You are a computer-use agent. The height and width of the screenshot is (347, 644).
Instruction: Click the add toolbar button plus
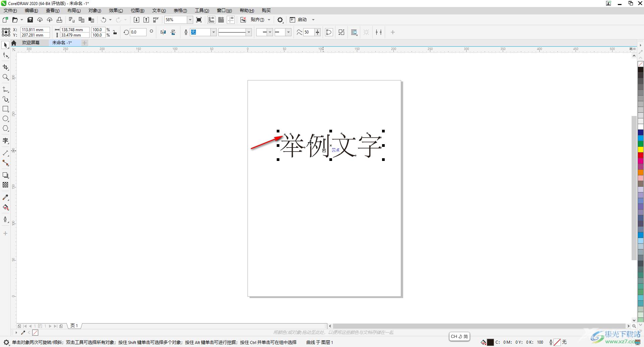coord(393,32)
